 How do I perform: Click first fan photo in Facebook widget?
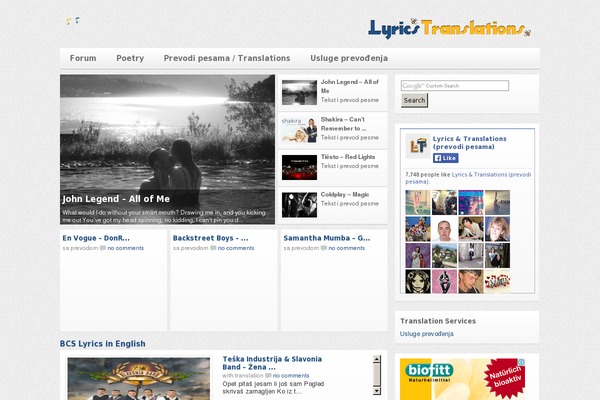[x=418, y=202]
